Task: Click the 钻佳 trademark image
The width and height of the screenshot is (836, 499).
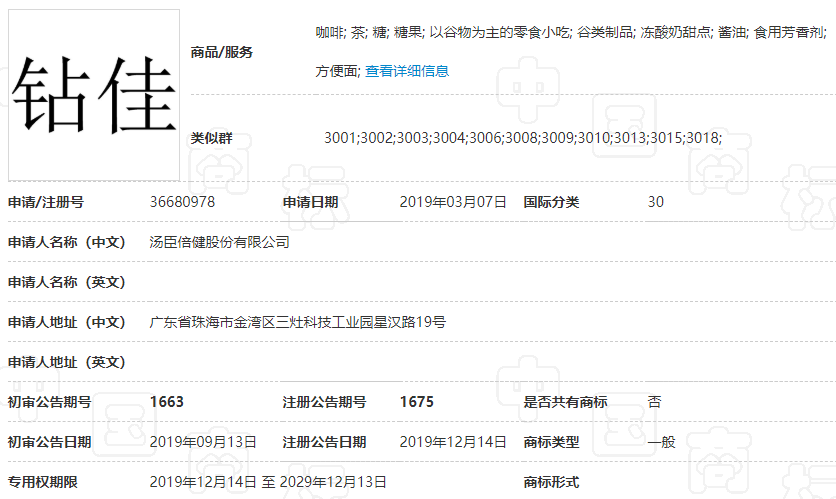Action: (94, 95)
